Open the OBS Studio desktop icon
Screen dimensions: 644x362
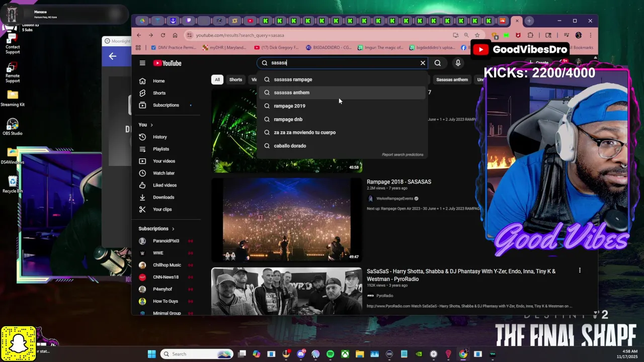(x=13, y=127)
